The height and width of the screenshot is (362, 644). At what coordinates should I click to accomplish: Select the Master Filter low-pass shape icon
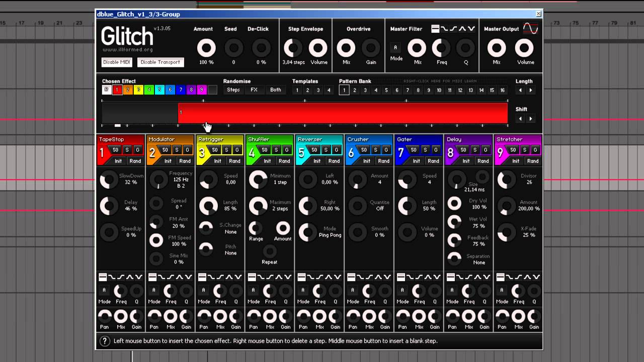pyautogui.click(x=445, y=29)
